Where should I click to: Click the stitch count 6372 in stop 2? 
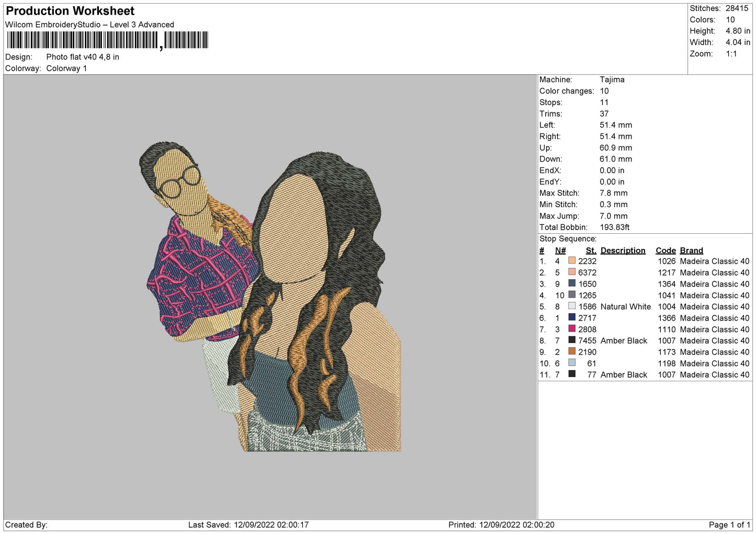pyautogui.click(x=587, y=272)
